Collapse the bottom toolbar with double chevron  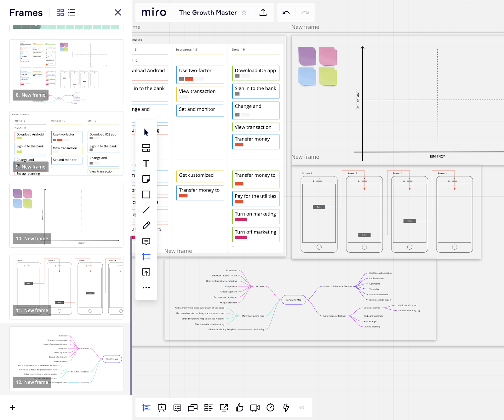click(302, 407)
